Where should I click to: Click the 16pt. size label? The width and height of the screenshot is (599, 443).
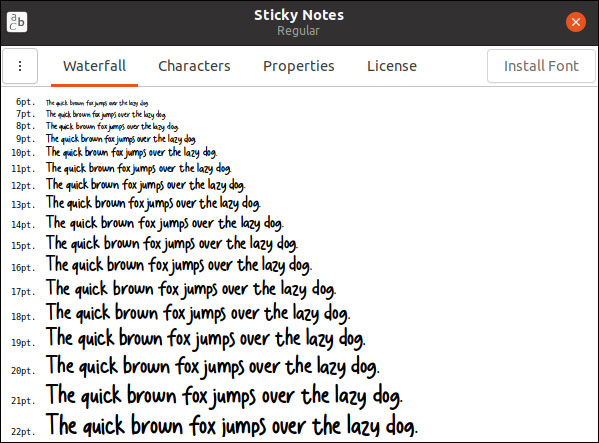click(23, 268)
